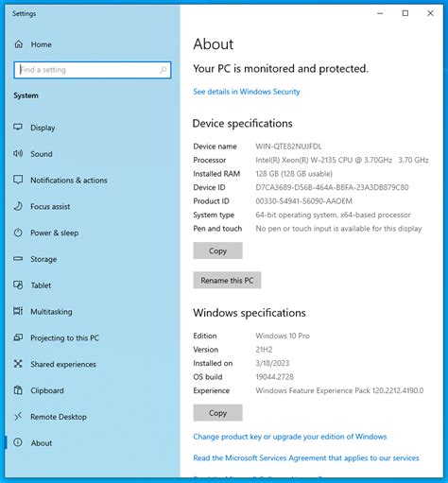Click device name WIN-QTE82NUJFDL
Screen dimensions: 448x483
tap(288, 147)
